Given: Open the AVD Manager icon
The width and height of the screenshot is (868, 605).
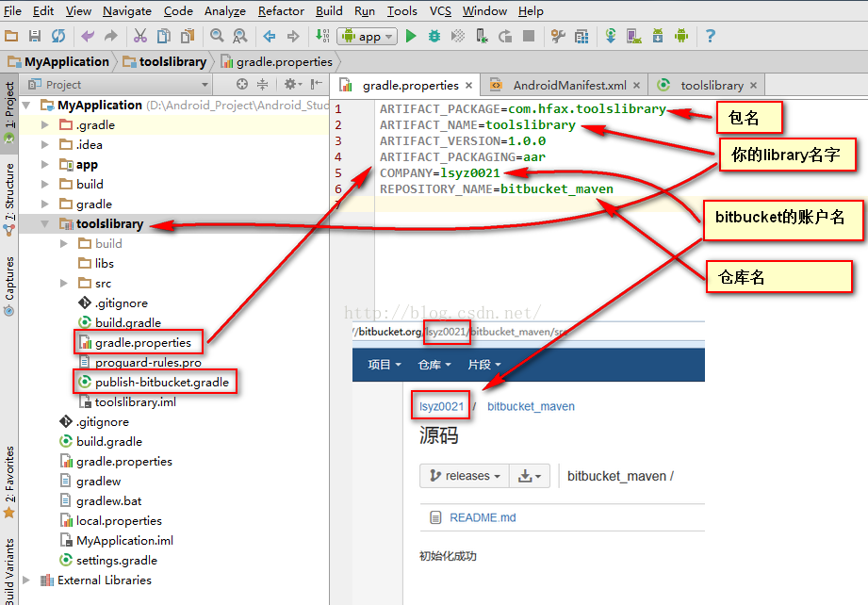Looking at the screenshot, I should point(634,37).
